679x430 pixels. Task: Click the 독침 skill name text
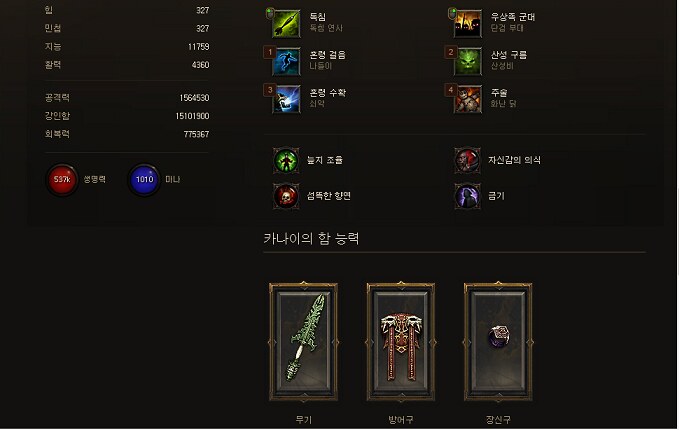317,17
